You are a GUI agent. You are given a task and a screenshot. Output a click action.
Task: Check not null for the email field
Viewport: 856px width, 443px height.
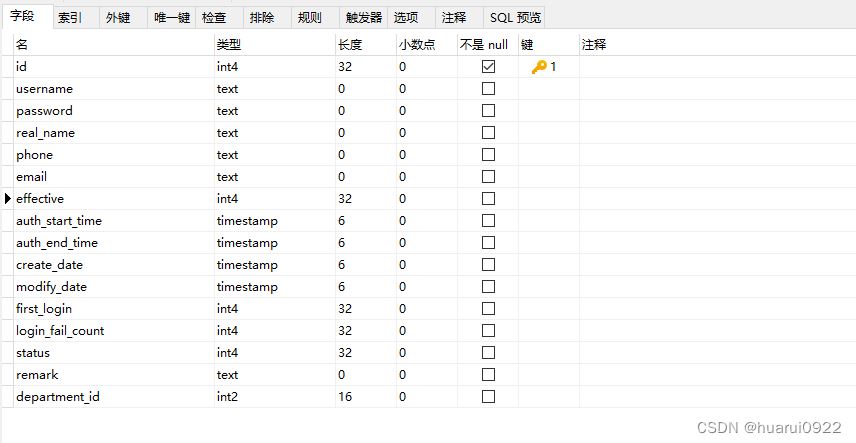488,176
